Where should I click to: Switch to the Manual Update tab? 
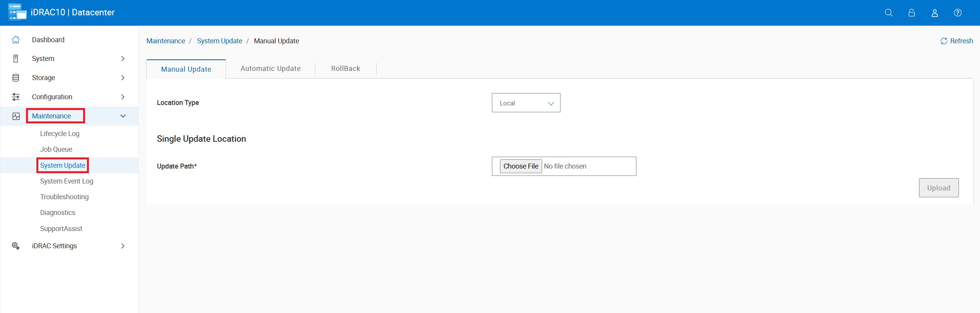coord(186,69)
